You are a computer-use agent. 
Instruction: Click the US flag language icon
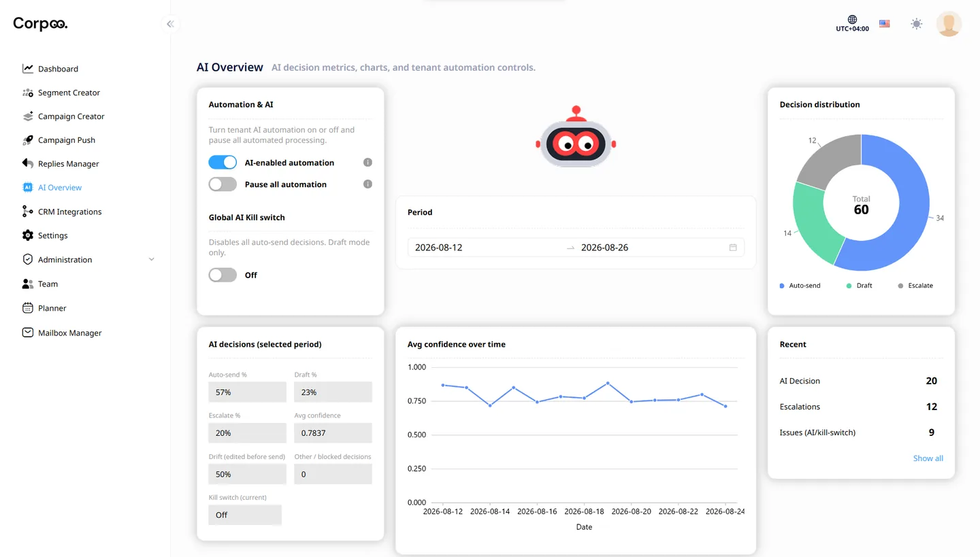coord(885,24)
